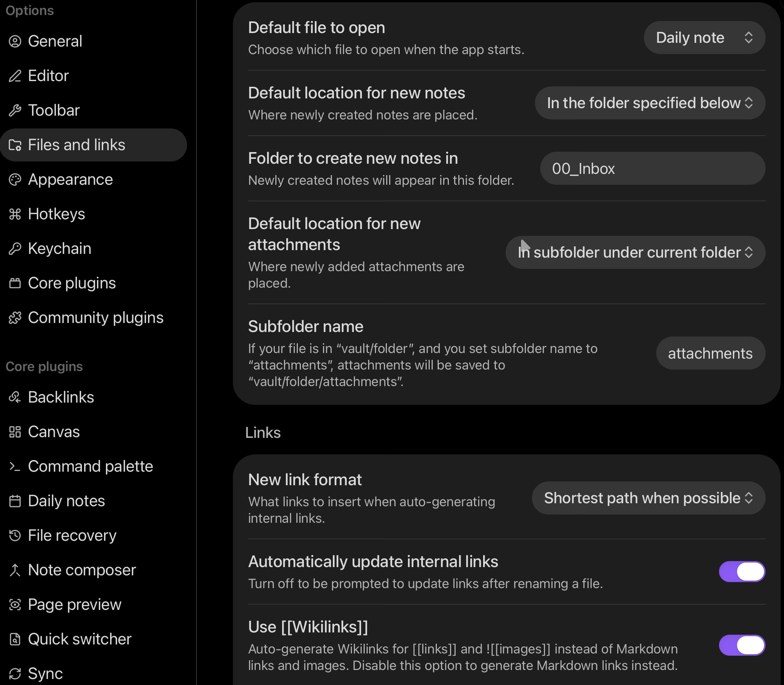Open the Default file to open dropdown
Image resolution: width=784 pixels, height=685 pixels.
(704, 38)
